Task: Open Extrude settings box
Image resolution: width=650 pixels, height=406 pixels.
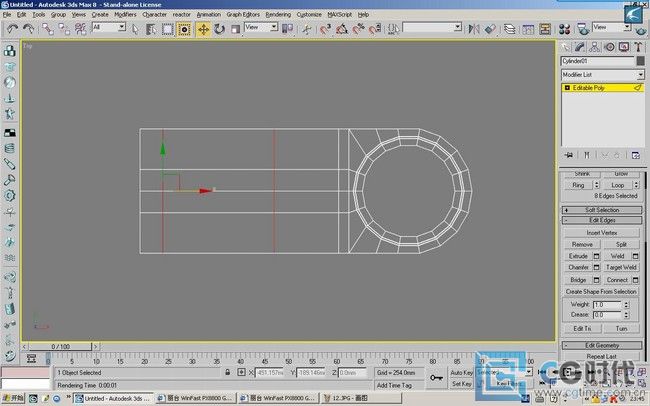Action: click(596, 256)
